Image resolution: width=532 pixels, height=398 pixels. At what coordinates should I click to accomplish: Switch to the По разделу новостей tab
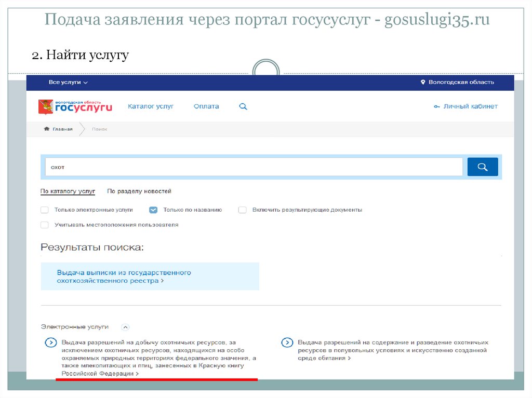click(139, 191)
